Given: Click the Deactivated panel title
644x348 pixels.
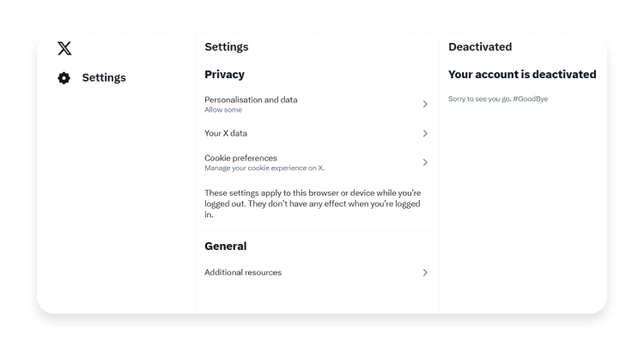Looking at the screenshot, I should pos(480,47).
